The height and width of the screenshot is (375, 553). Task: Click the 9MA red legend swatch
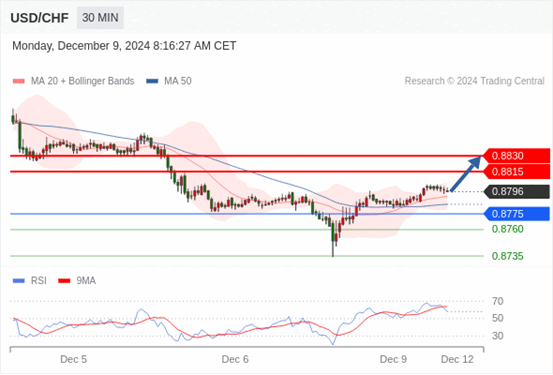64,281
